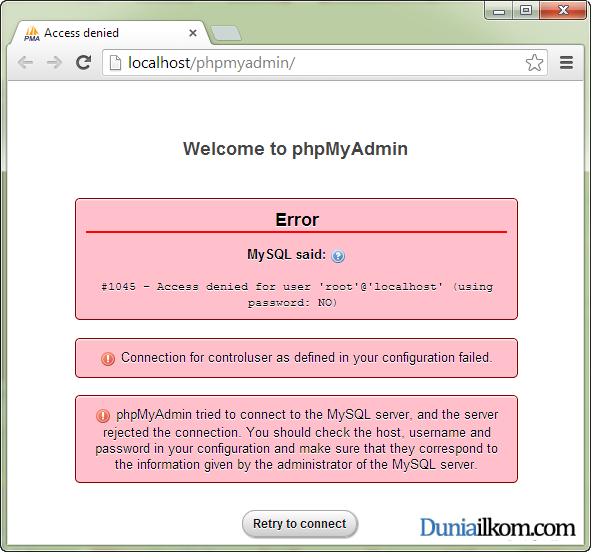Open a new tab
This screenshot has height=552, width=591.
[226, 33]
